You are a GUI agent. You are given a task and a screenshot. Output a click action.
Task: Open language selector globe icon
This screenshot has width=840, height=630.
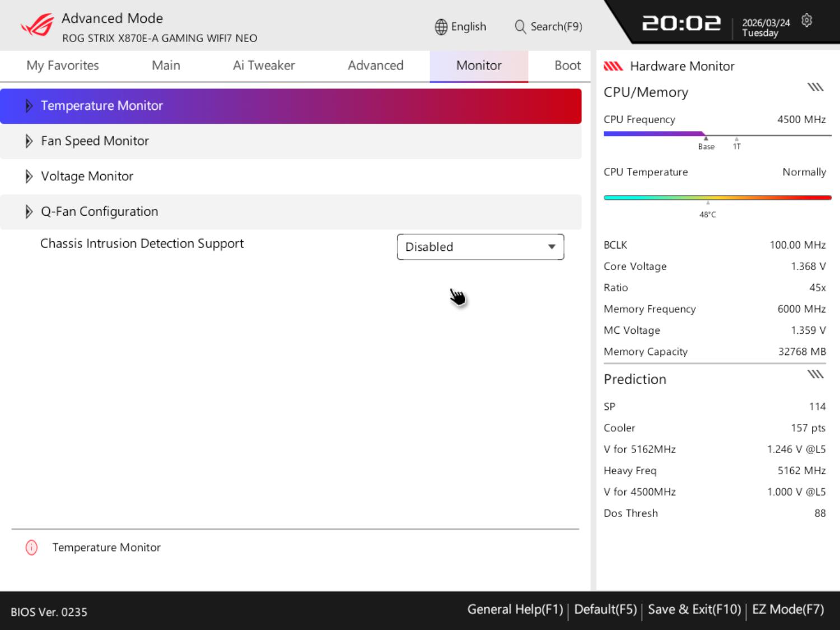[441, 27]
